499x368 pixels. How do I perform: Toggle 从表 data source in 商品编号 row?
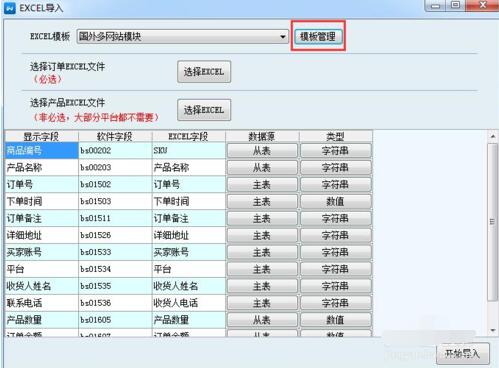[262, 151]
